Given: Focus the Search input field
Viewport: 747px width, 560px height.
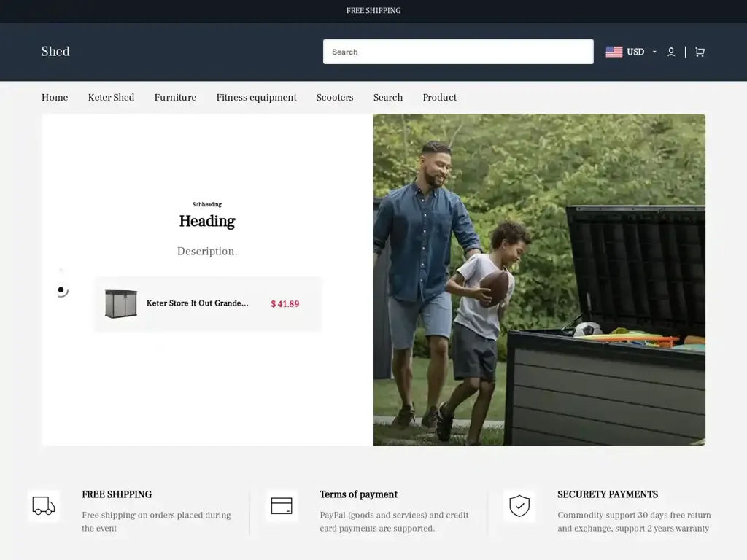Looking at the screenshot, I should tap(458, 52).
